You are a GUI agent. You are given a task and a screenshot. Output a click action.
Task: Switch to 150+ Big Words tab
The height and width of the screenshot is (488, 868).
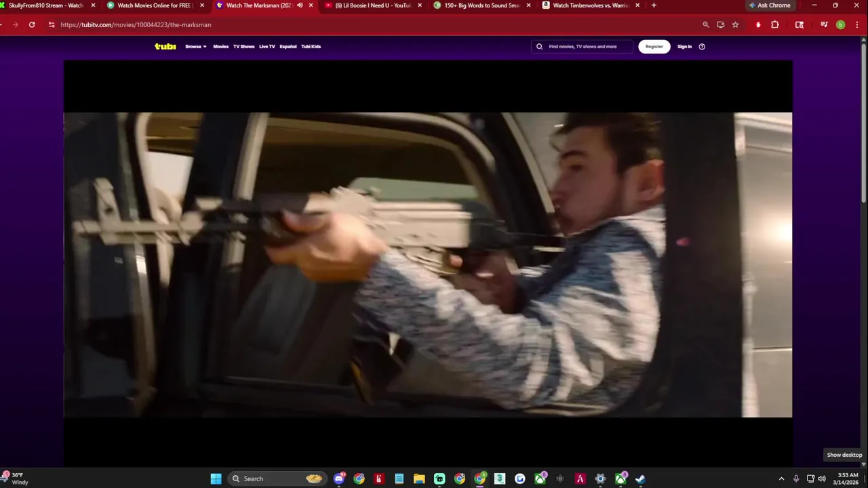click(481, 5)
